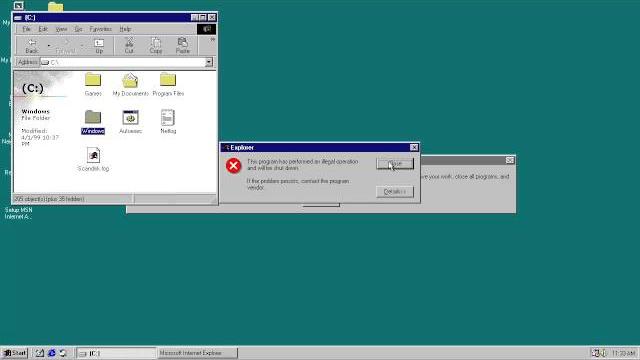Maximize the C: window

pos(203,18)
